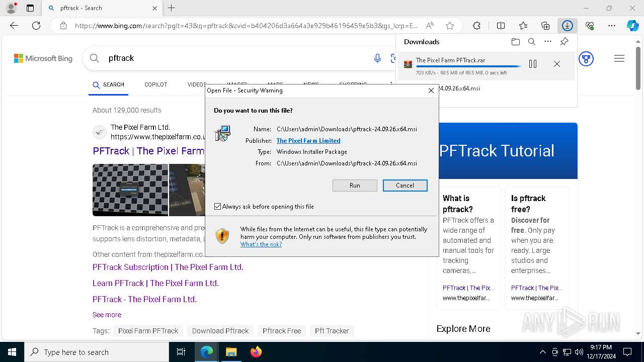Open more options in Downloads panel

548,42
